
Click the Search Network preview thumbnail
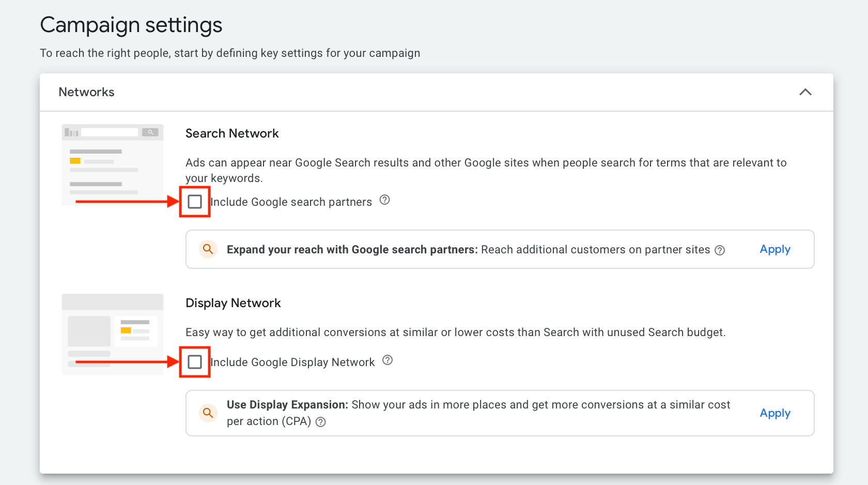point(112,164)
